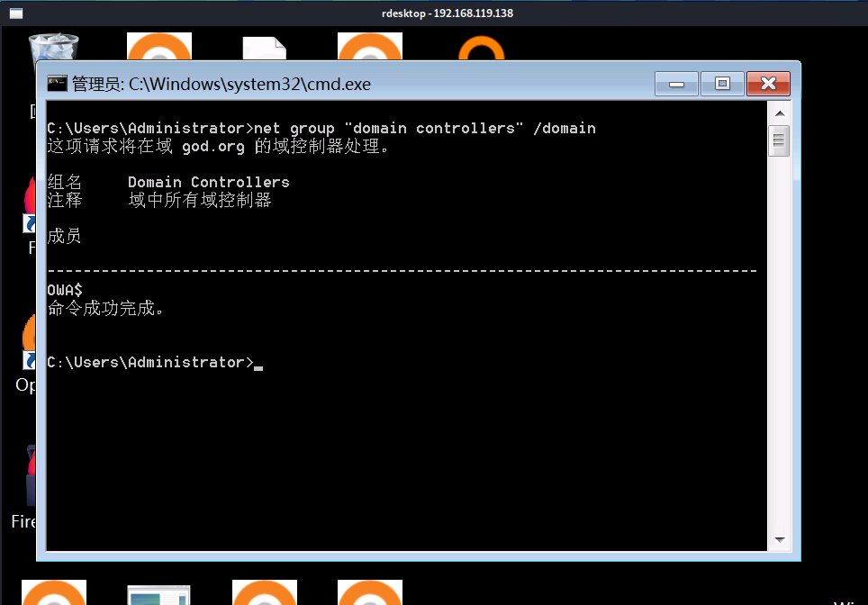868x605 pixels.
Task: Click the "Domain Controllers" group name value
Action: pyautogui.click(x=209, y=182)
